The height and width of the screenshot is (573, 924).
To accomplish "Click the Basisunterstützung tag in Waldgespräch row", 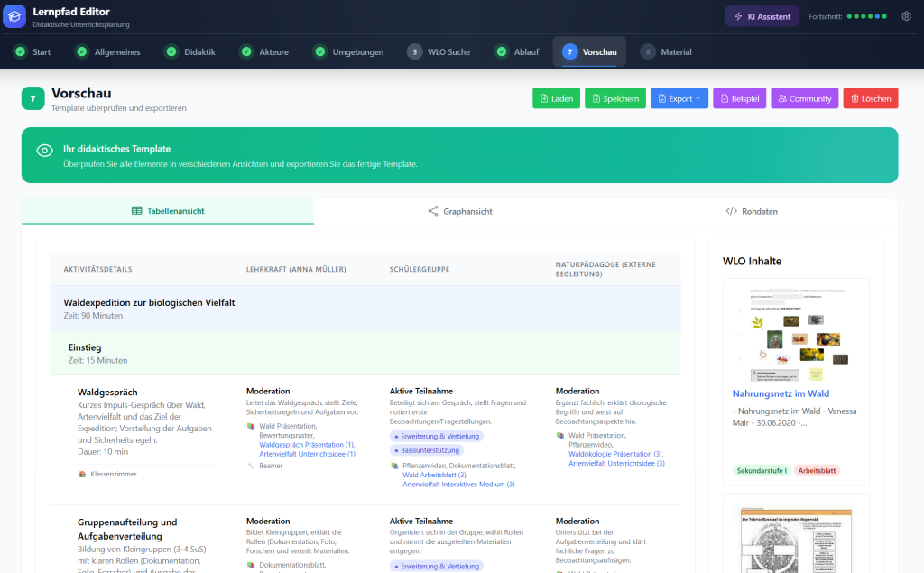I will [427, 450].
